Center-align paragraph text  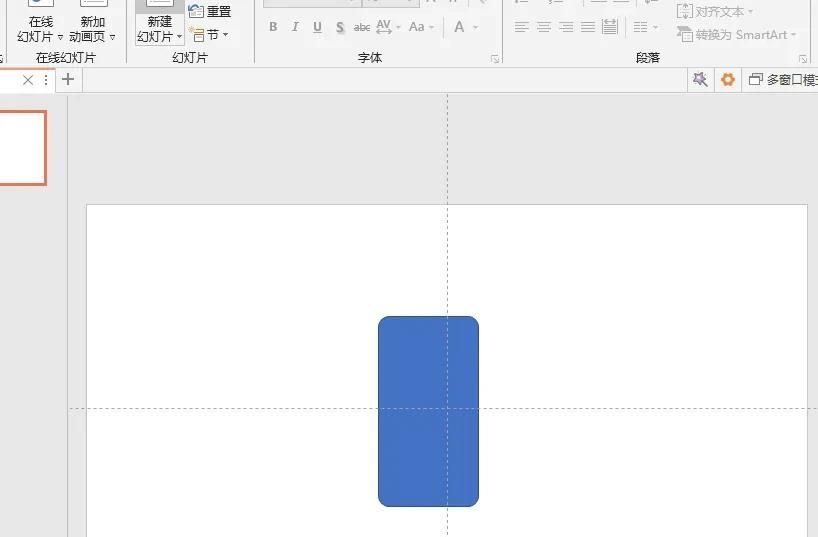[x=544, y=27]
